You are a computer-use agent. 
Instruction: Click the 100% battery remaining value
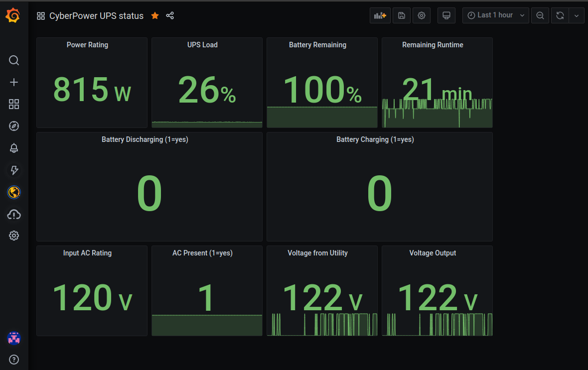[322, 90]
